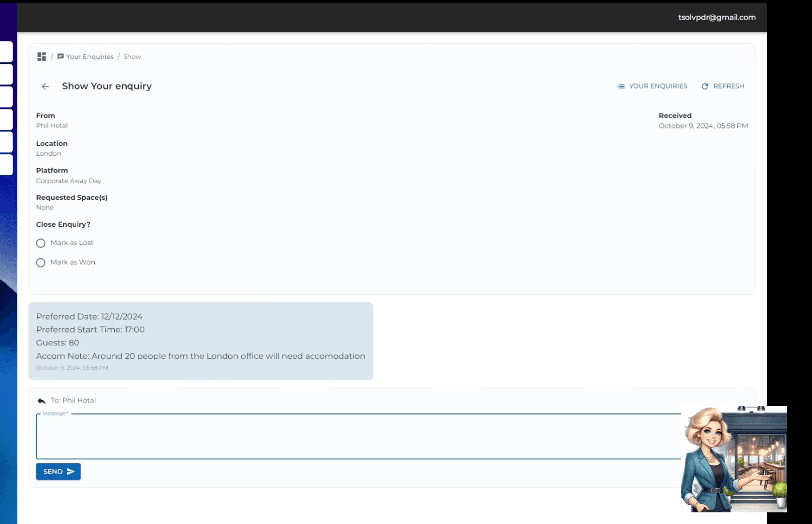Click the bottom white sidebar tile

click(6, 165)
